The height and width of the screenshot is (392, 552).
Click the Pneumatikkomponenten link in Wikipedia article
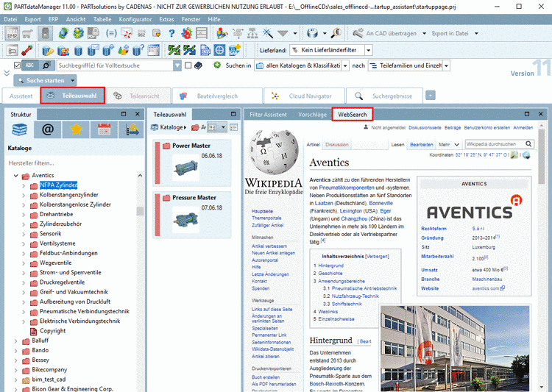point(345,188)
